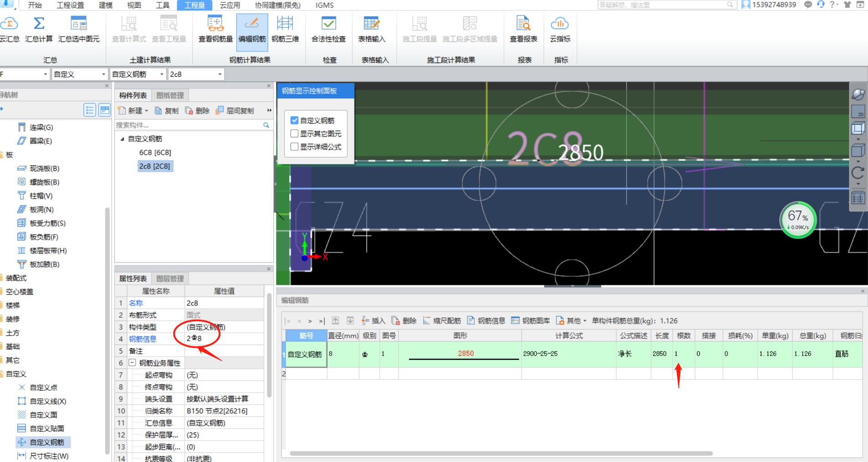Open the 工程设置 ribbon tab
Image resolution: width=868 pixels, height=462 pixels.
(70, 5)
